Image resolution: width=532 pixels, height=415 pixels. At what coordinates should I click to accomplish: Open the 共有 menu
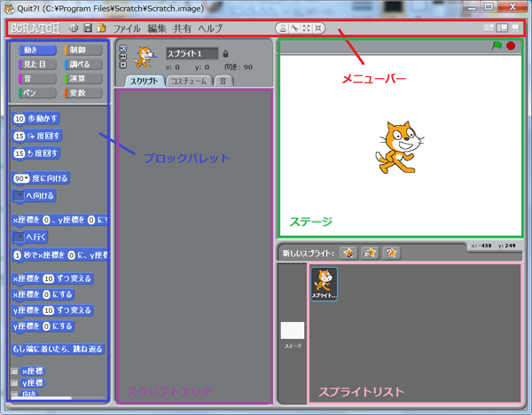(183, 28)
